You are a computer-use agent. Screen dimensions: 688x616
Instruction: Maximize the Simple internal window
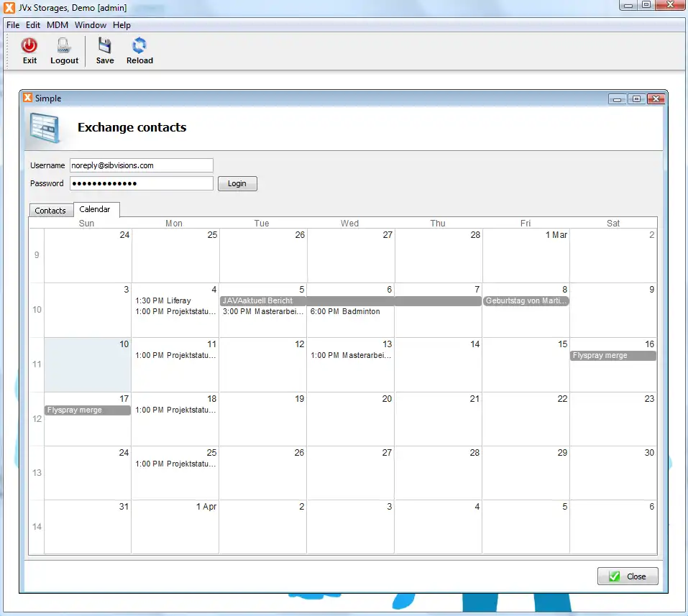636,99
